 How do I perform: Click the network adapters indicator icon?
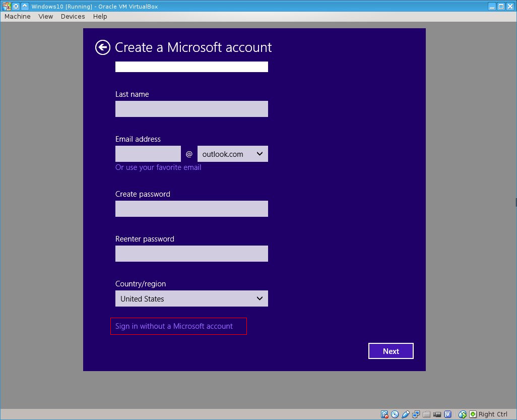pos(416,414)
